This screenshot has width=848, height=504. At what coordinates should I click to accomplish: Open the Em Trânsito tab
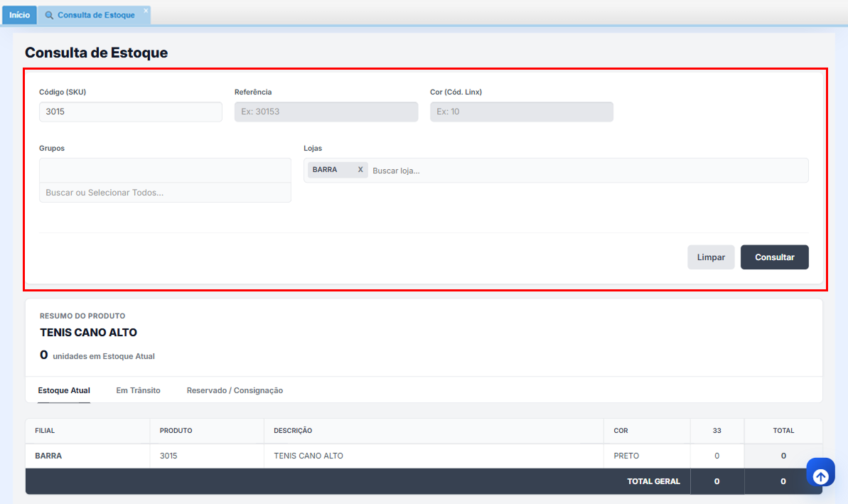click(138, 390)
